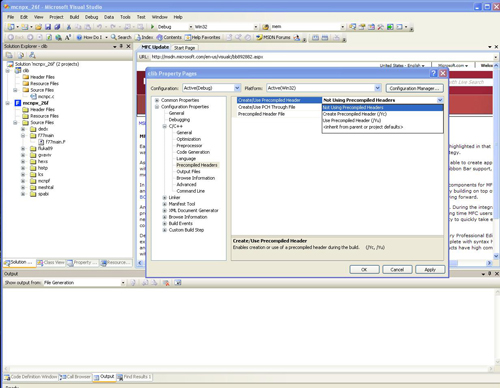The width and height of the screenshot is (500, 388).
Task: Click the Open File toolbar icon
Action: click(38, 27)
